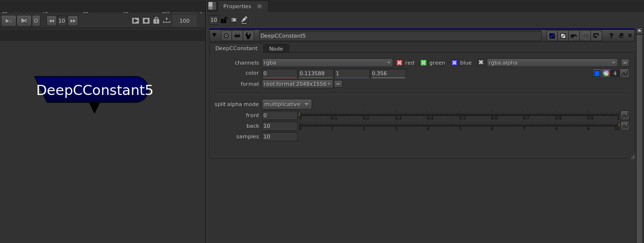Toggle the red channel checkbox
This screenshot has width=644, height=243.
tap(399, 63)
